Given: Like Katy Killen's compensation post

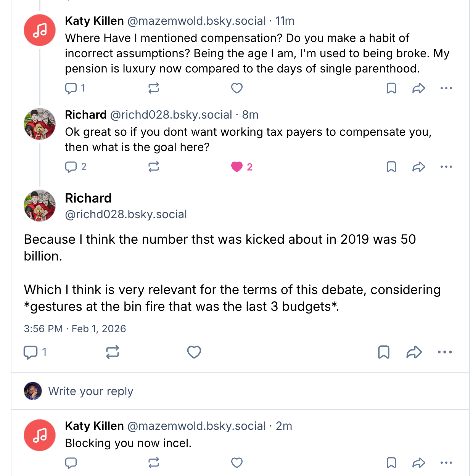Looking at the screenshot, I should coord(237,88).
